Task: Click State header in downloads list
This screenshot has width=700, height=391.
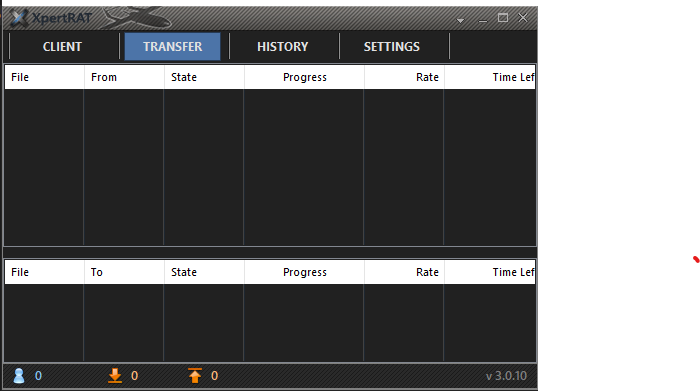Action: tap(204, 77)
